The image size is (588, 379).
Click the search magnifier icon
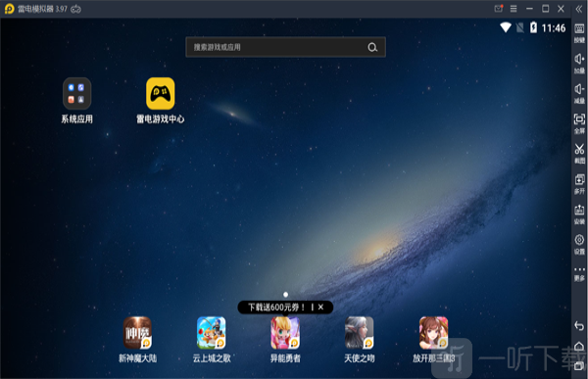click(x=372, y=47)
